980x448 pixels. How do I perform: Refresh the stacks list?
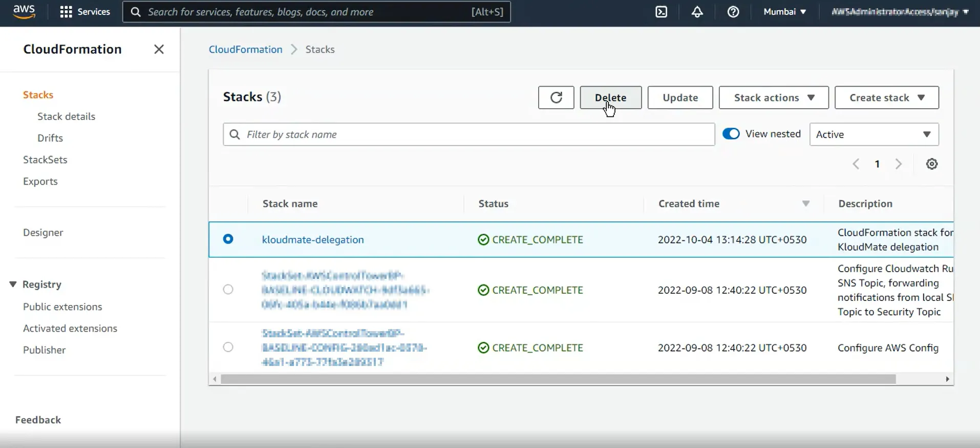[x=556, y=97]
